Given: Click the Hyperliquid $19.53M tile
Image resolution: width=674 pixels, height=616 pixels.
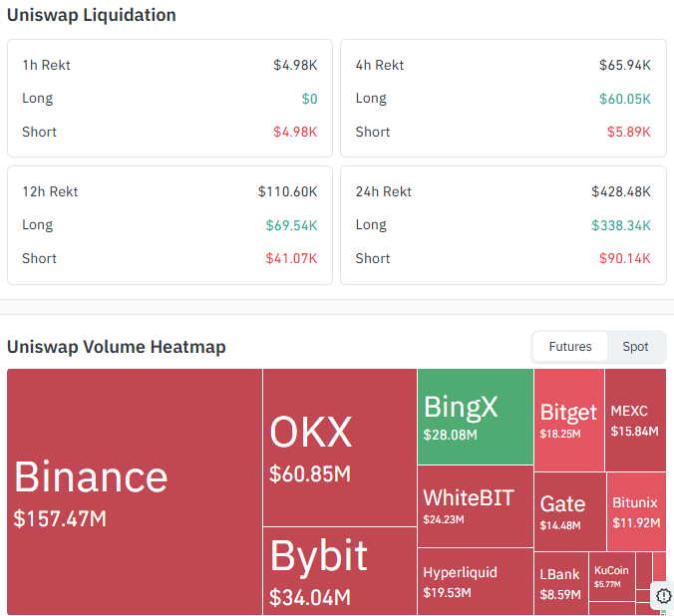Looking at the screenshot, I should click(476, 581).
